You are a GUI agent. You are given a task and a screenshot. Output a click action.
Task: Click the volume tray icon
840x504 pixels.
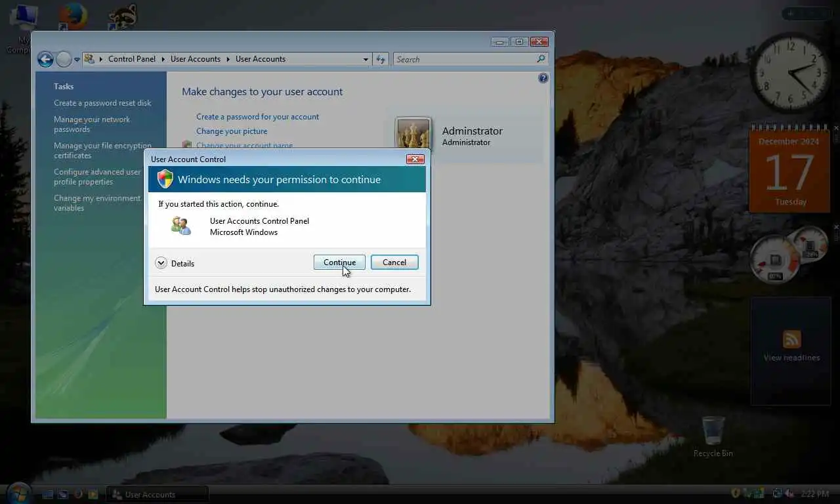(789, 493)
